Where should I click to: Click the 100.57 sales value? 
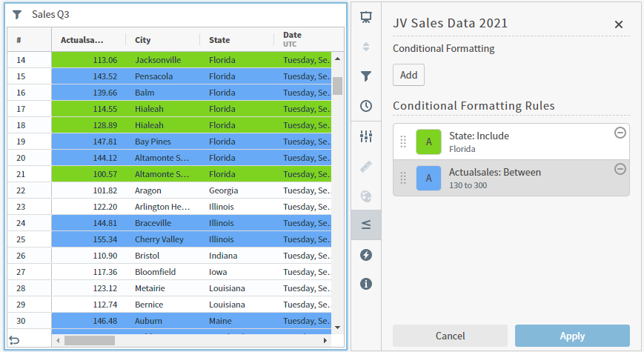point(104,174)
